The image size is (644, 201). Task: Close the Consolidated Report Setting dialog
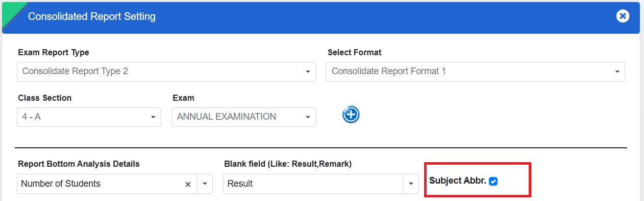pos(623,16)
